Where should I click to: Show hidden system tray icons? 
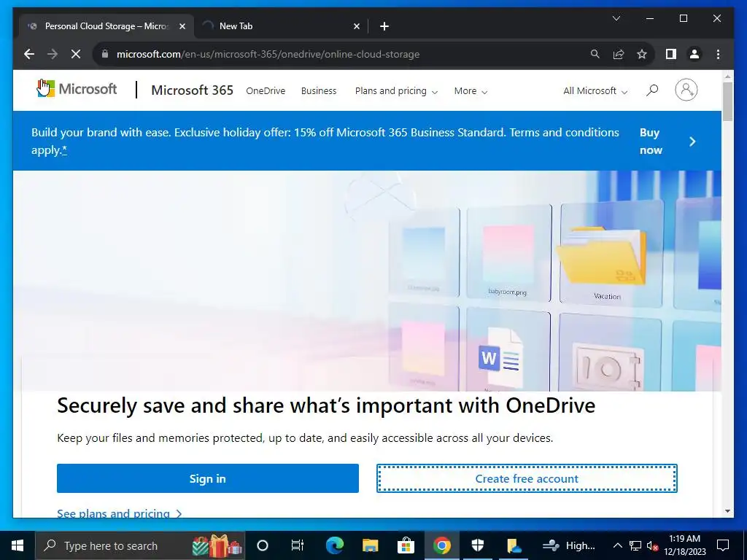617,545
